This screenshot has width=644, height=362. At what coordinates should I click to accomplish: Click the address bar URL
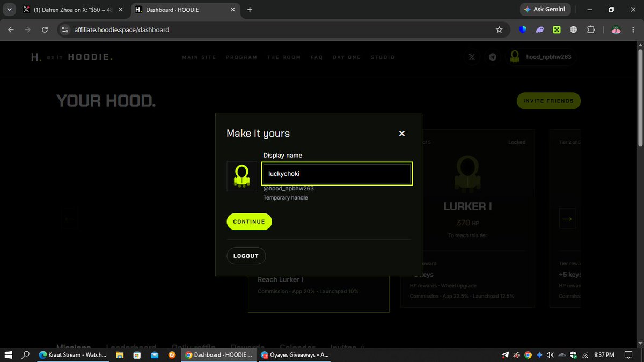[122, 29]
